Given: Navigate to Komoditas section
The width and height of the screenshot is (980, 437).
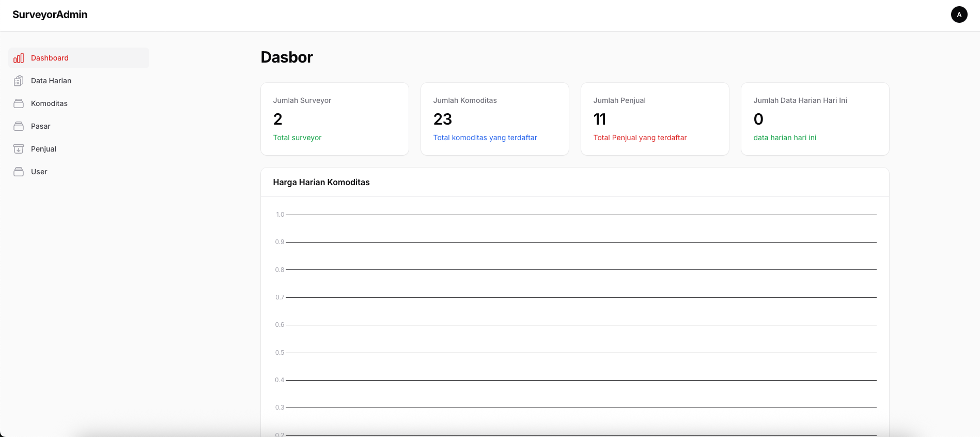Looking at the screenshot, I should click(x=49, y=103).
